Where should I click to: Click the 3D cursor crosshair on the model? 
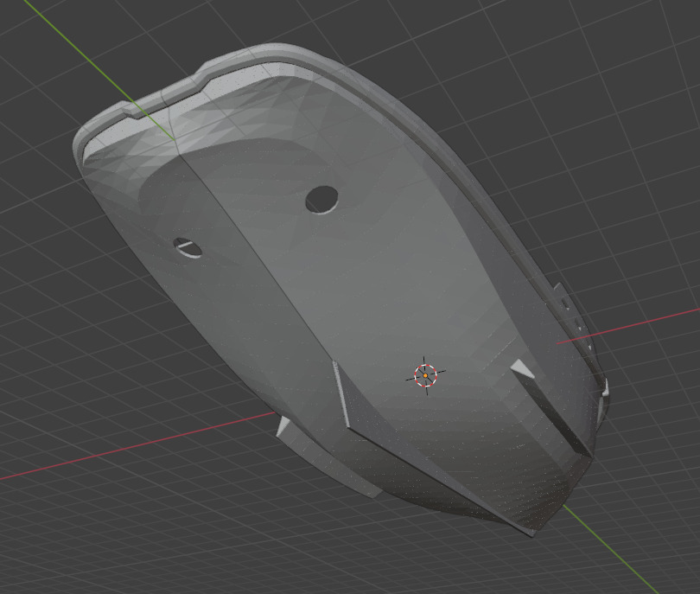coord(425,375)
